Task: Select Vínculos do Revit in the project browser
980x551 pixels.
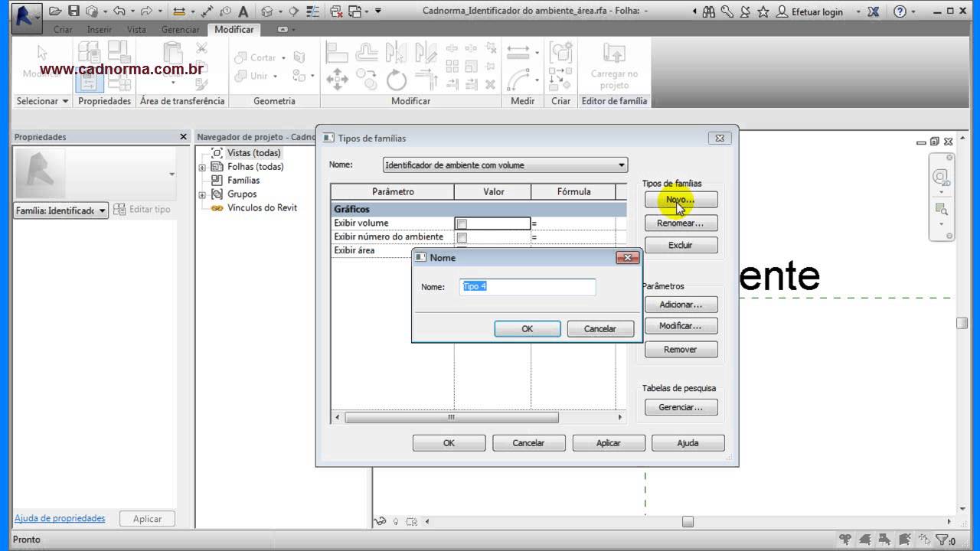Action: [262, 208]
